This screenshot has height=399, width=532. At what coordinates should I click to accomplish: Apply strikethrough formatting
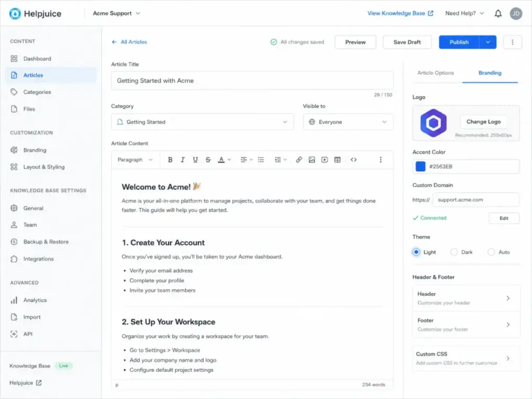pyautogui.click(x=208, y=160)
